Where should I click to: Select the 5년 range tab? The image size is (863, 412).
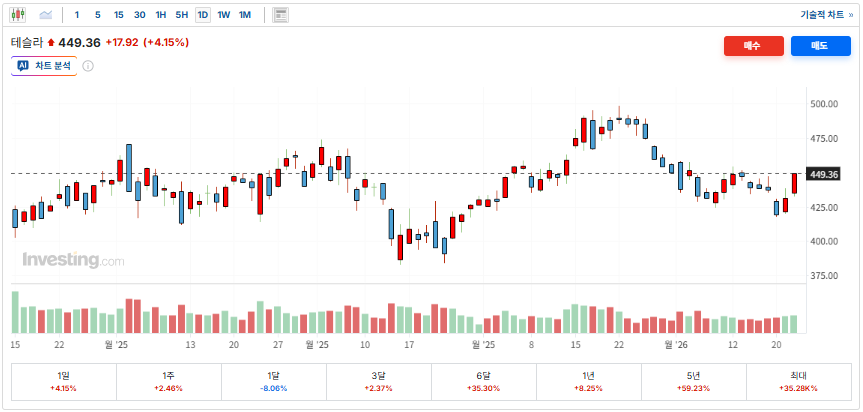(694, 381)
